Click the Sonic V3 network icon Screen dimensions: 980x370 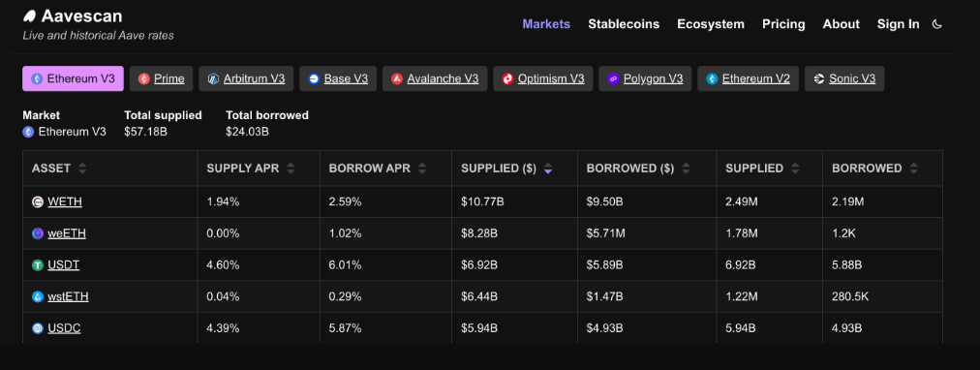click(818, 78)
